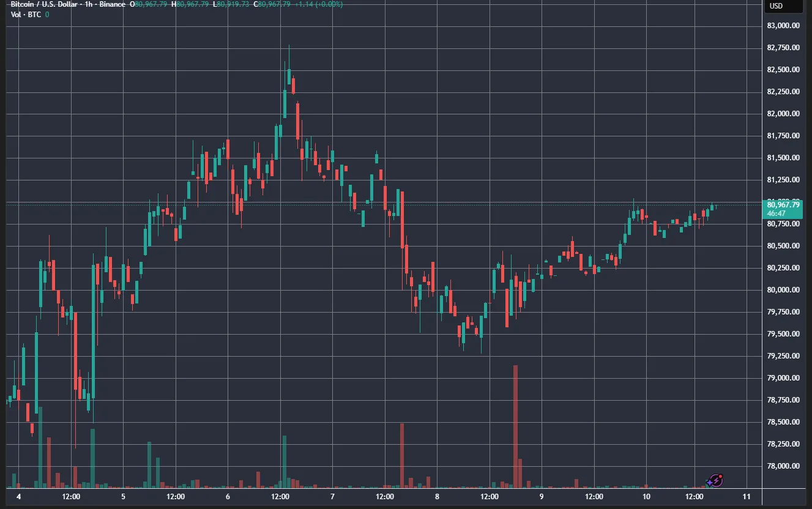Click the tallest red volume bar

(515, 426)
